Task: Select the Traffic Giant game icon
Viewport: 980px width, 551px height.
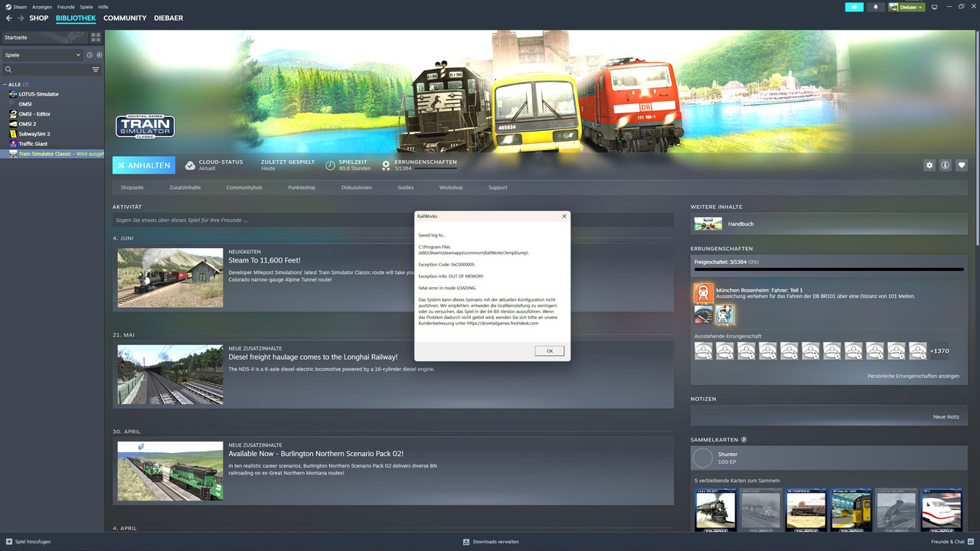Action: coord(13,144)
